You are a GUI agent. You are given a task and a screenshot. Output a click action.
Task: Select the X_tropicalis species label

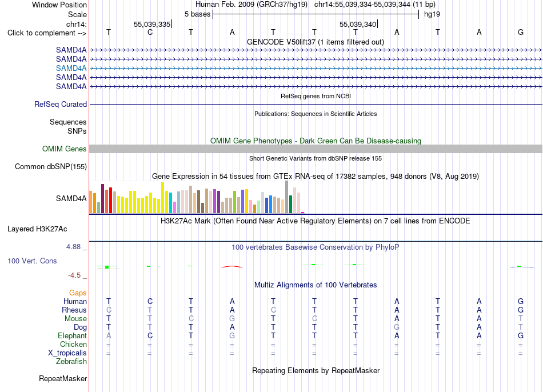(67, 353)
